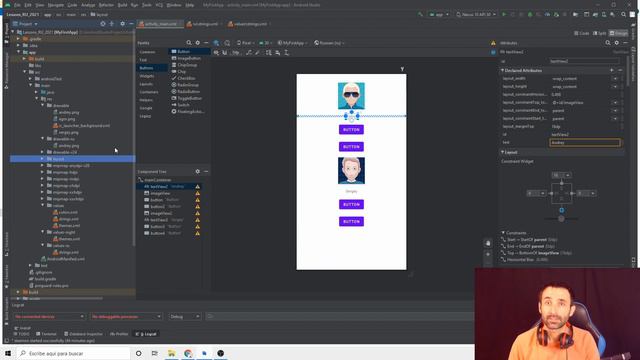Click Infer Constraints magic wand icon
Image resolution: width=640 pixels, height=360 pixels.
click(x=257, y=53)
